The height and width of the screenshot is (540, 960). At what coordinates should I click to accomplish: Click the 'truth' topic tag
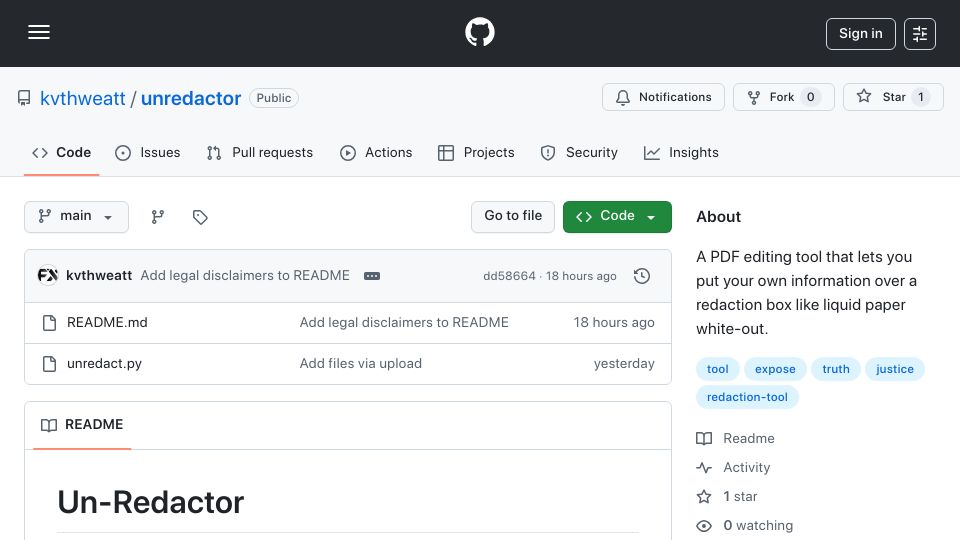[x=836, y=369]
